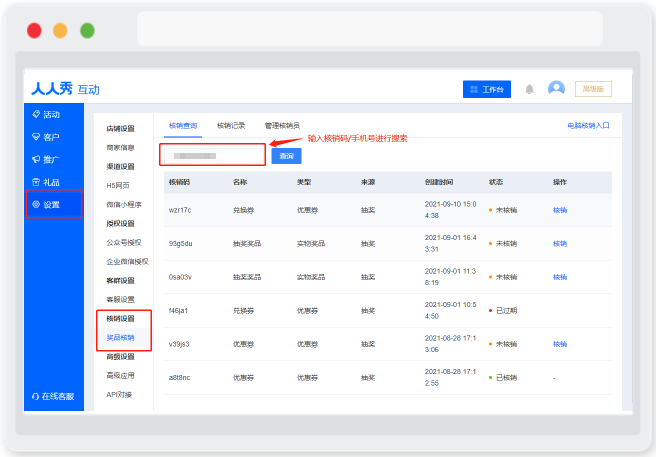
Task: Click 已核销 status in a8t8nc row
Action: pos(503,377)
